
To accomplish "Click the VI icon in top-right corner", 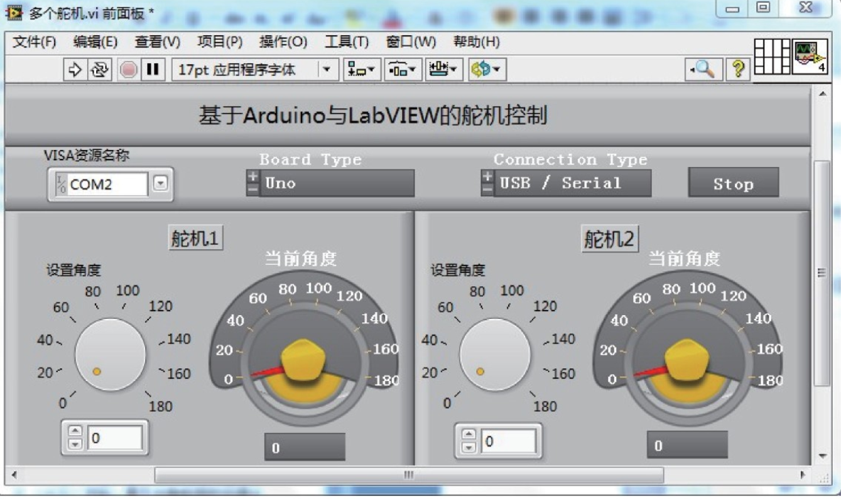I will 810,56.
